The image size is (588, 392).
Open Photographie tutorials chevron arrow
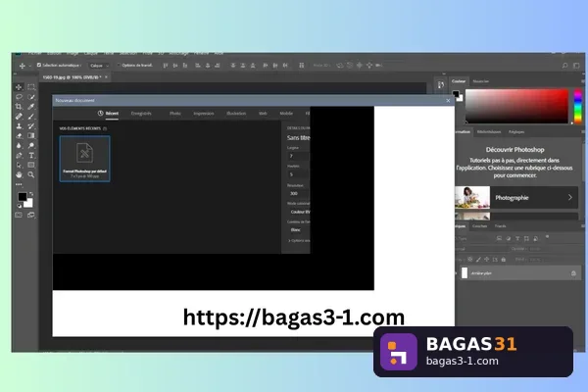tap(570, 197)
